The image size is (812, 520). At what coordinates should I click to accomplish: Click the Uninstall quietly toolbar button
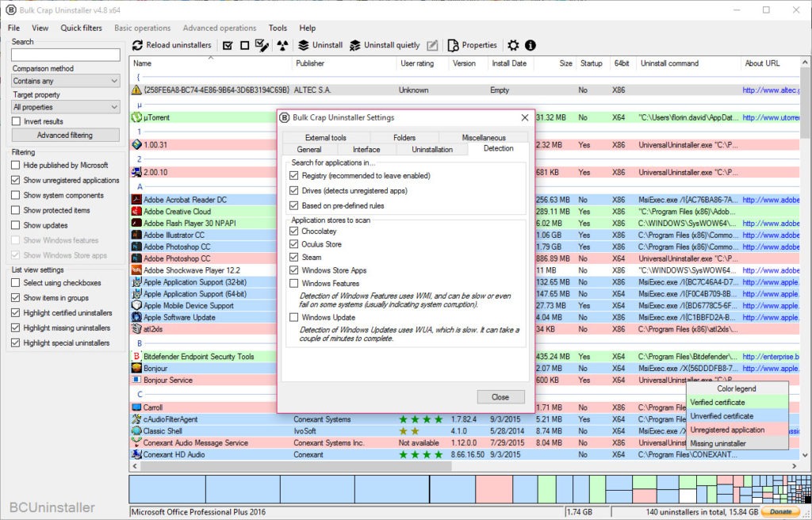pyautogui.click(x=385, y=45)
